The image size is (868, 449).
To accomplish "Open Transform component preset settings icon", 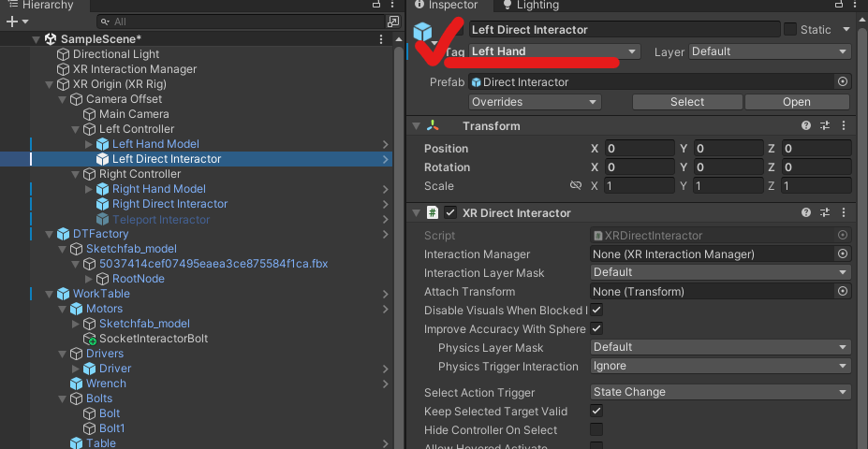I will pyautogui.click(x=825, y=125).
